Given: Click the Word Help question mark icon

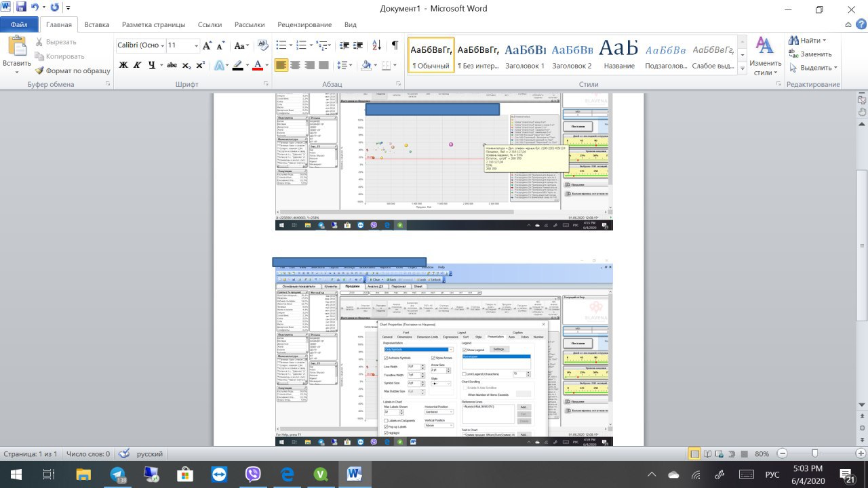Looking at the screenshot, I should 860,24.
